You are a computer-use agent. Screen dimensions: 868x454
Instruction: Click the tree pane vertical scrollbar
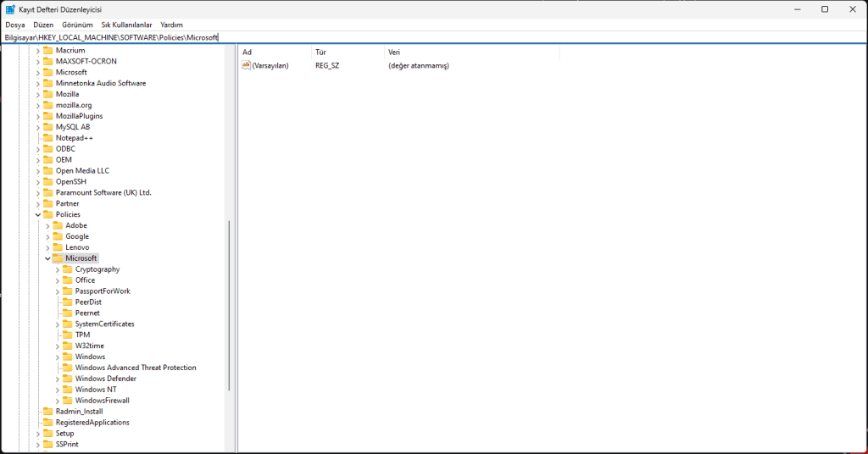pos(229,305)
